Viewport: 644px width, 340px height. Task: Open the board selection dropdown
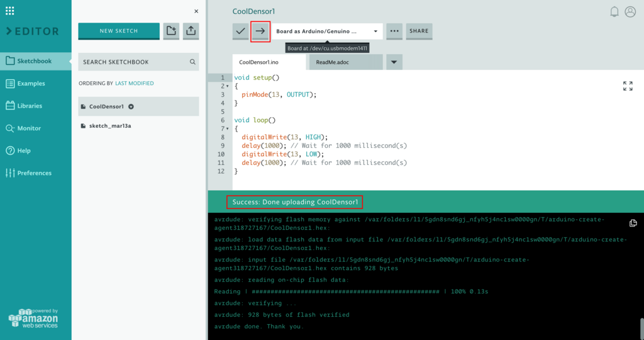click(x=327, y=31)
